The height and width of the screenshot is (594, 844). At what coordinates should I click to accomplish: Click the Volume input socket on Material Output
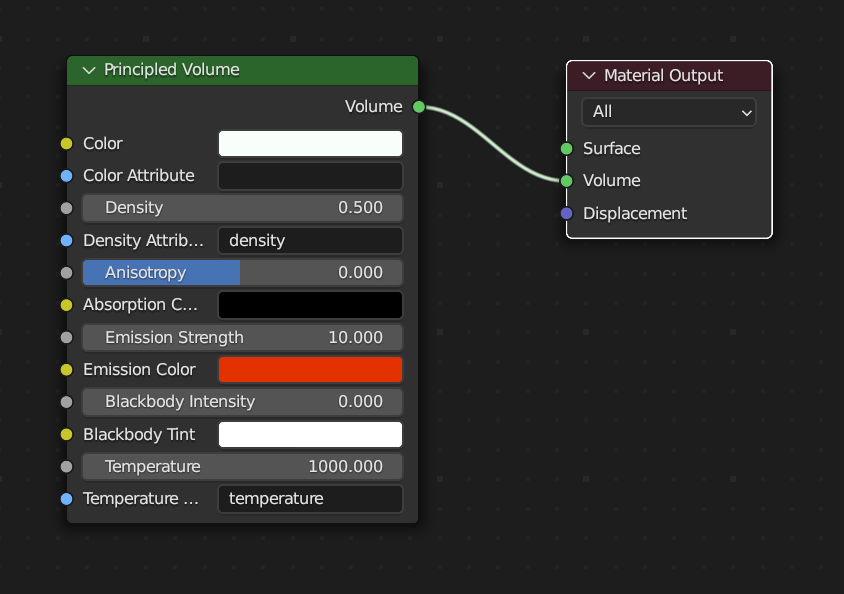click(566, 181)
